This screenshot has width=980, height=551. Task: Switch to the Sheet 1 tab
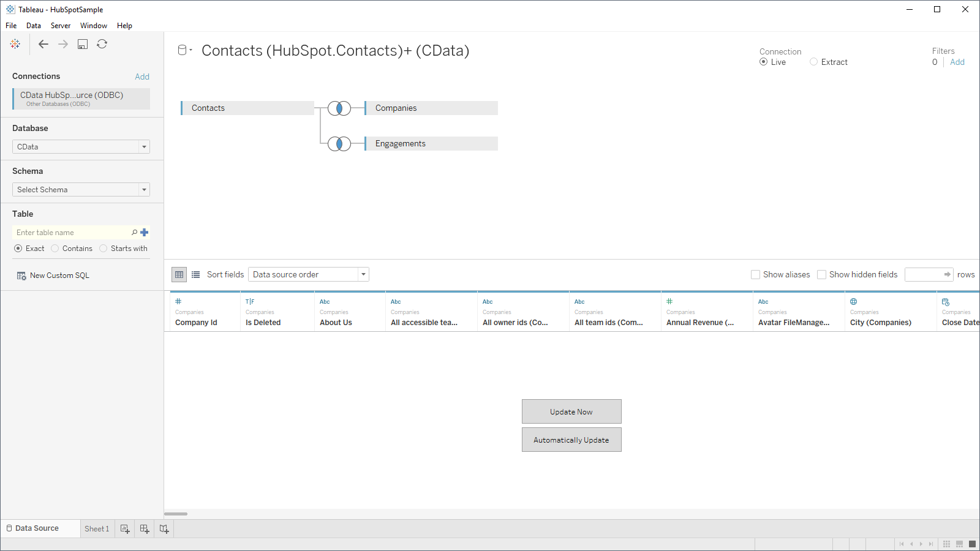click(97, 528)
